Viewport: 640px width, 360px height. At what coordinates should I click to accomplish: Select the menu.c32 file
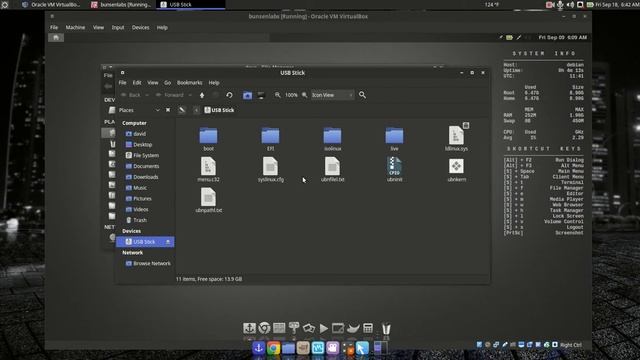click(209, 170)
